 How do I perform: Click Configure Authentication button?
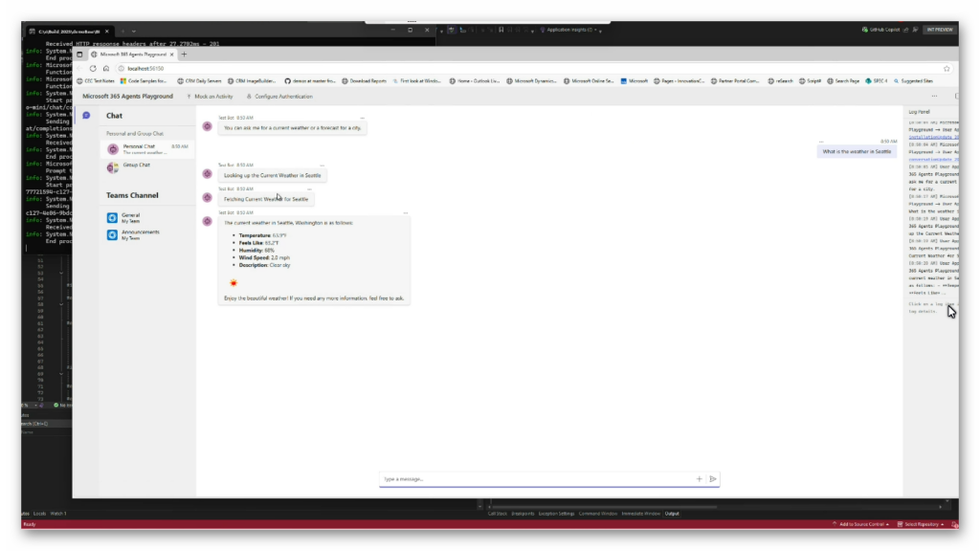pos(279,97)
